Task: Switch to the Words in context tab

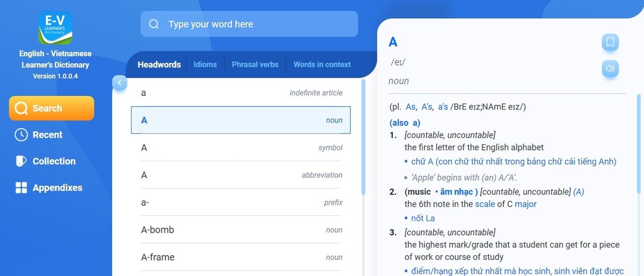Action: click(x=322, y=64)
